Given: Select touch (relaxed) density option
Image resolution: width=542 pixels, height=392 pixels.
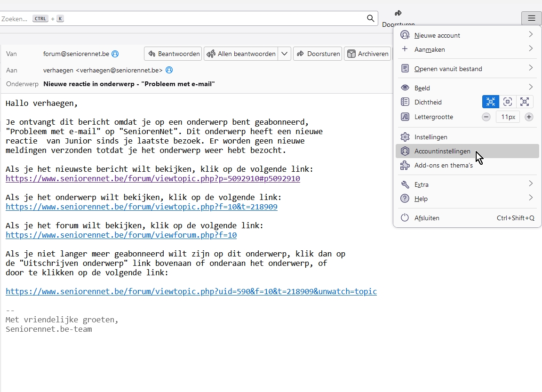Looking at the screenshot, I should click(x=525, y=102).
